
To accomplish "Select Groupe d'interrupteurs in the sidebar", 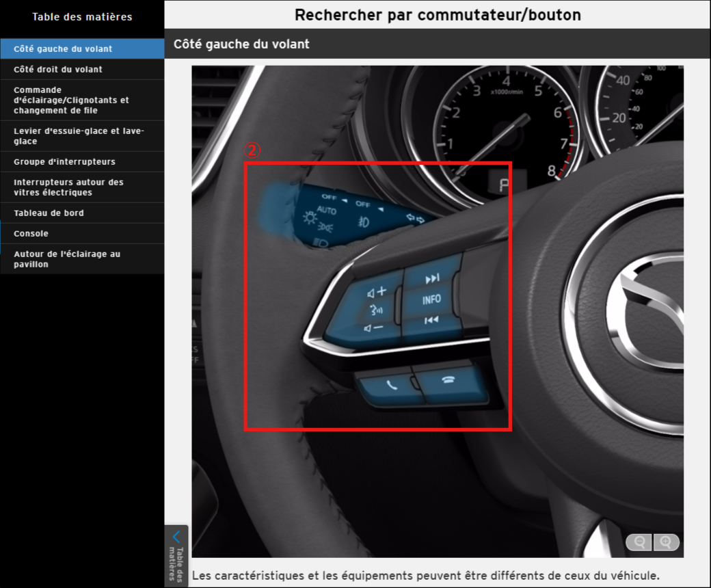I will point(64,162).
